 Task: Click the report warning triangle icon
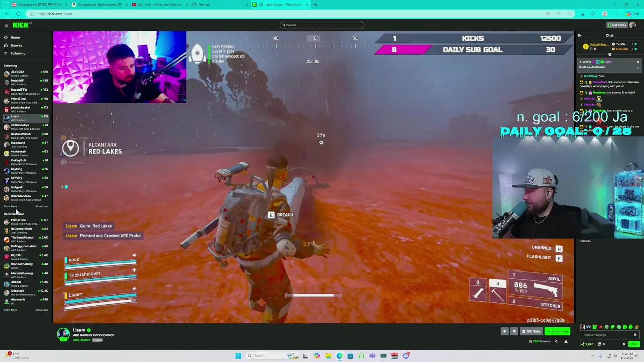566,341
